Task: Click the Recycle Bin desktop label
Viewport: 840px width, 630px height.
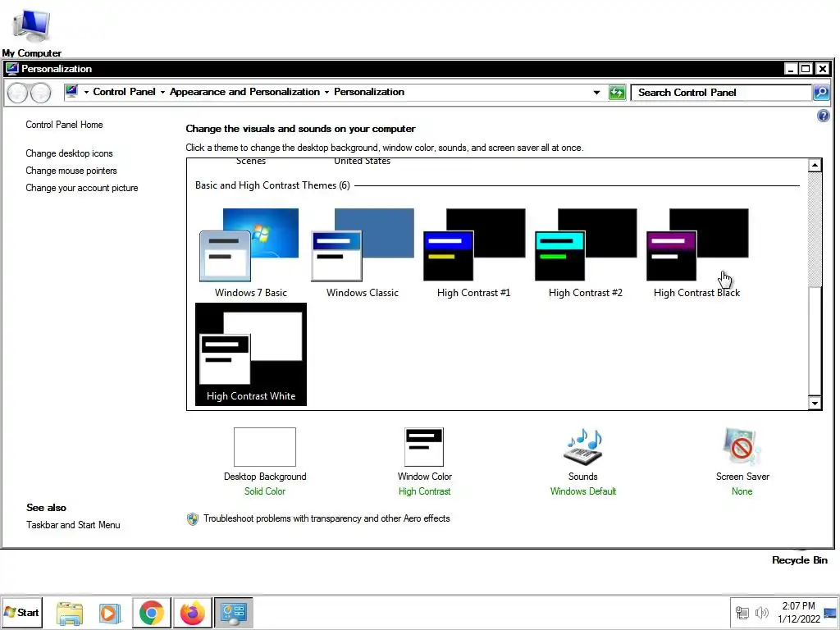Action: coord(799,559)
